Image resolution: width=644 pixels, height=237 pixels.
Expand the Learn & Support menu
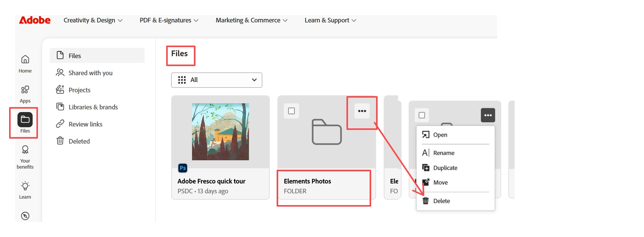330,20
